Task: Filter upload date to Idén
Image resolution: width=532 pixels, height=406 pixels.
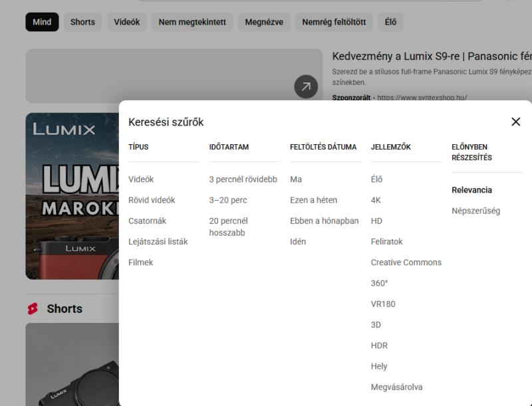Action: 298,242
